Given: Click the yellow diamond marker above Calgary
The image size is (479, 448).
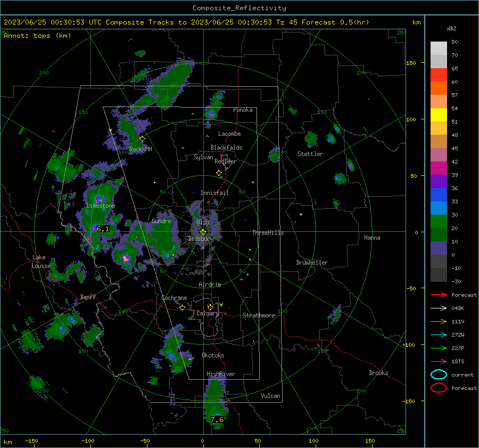Looking at the screenshot, I should (x=210, y=307).
